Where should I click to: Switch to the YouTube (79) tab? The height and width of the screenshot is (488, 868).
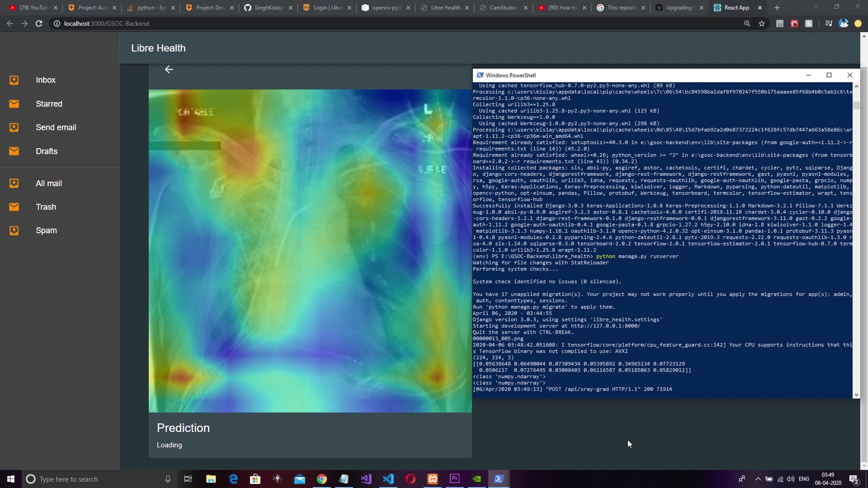coord(34,8)
